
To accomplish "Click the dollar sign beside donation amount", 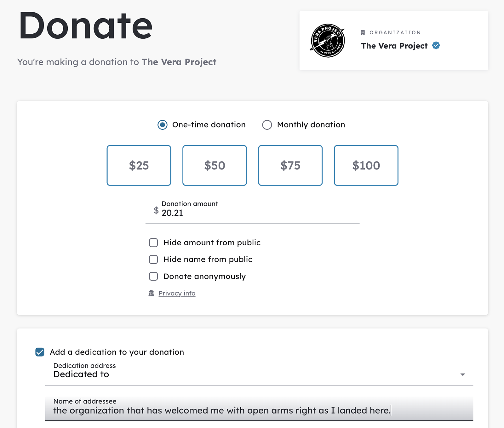I will pos(156,210).
